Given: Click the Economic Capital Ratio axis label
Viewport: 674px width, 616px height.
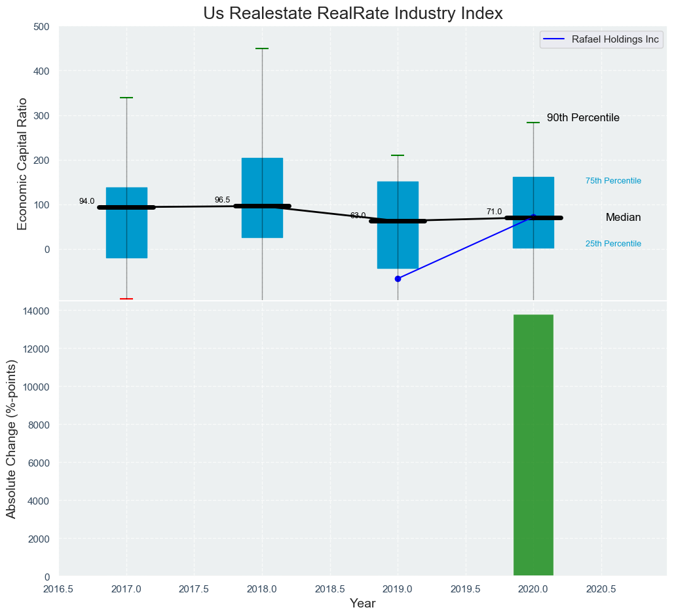Looking at the screenshot, I should pyautogui.click(x=22, y=164).
